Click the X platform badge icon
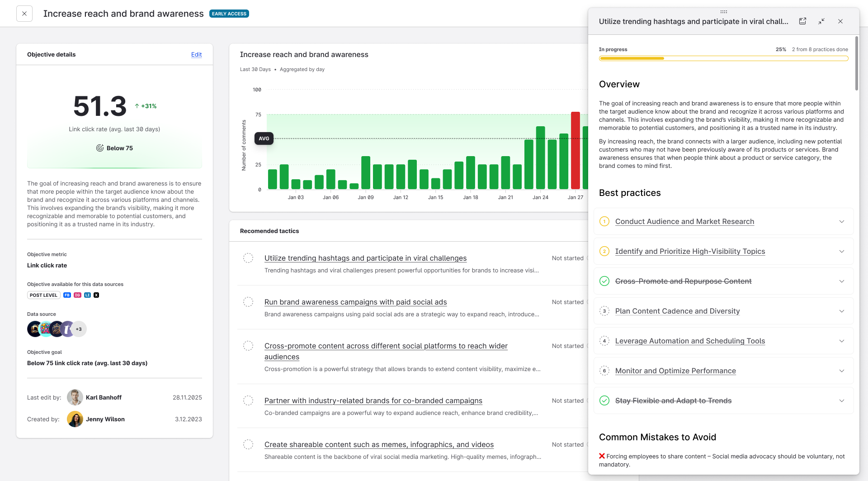Viewport: 868px width, 481px height. (x=96, y=295)
